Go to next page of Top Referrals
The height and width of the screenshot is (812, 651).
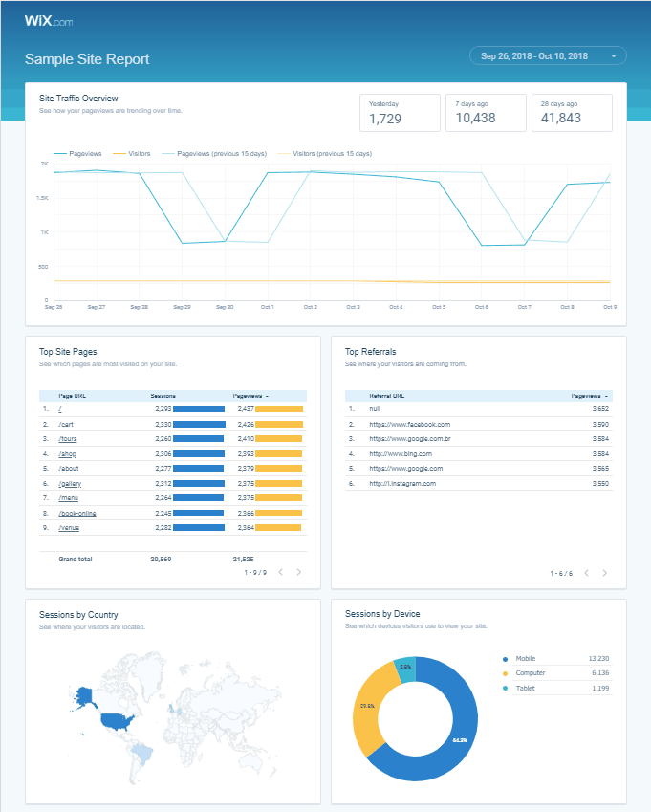coord(604,573)
